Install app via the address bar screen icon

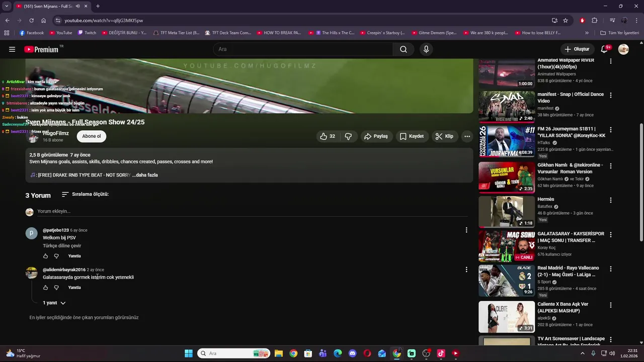[554, 21]
